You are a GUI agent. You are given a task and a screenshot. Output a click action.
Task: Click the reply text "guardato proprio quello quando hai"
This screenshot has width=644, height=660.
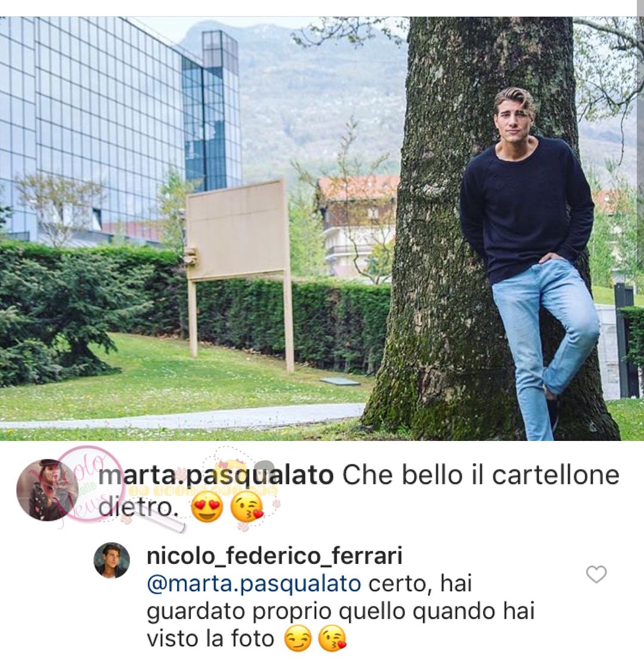pyautogui.click(x=340, y=611)
